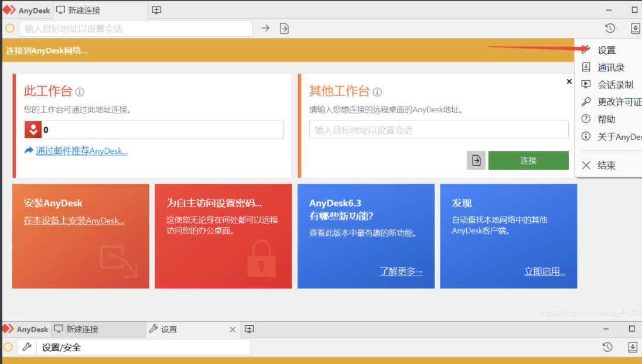Open 通过邮件推荐AnyDesk link
Viewport: 642px width, 364px height.
click(81, 151)
